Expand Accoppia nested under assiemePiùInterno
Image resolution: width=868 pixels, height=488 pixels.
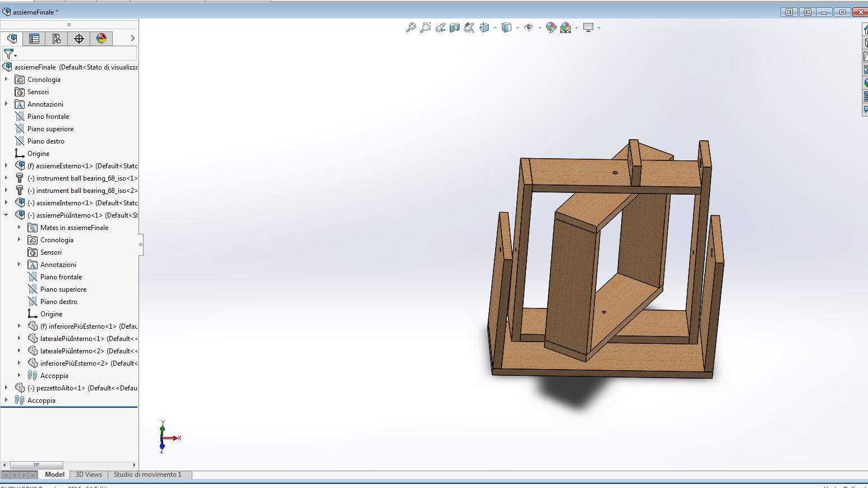tap(19, 375)
